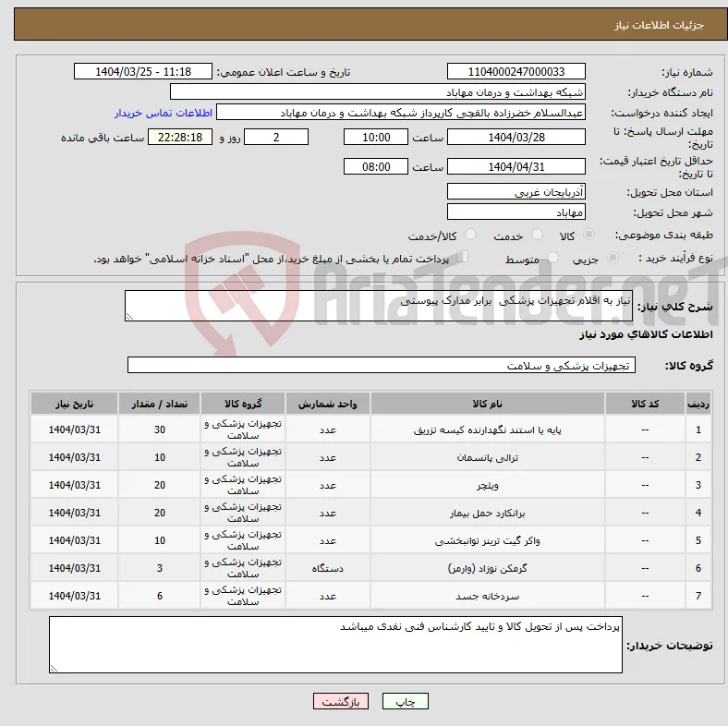Click the اطلاعات کالاهای مورد نیاز heading
Screen dimensions: 728x726
tap(646, 334)
